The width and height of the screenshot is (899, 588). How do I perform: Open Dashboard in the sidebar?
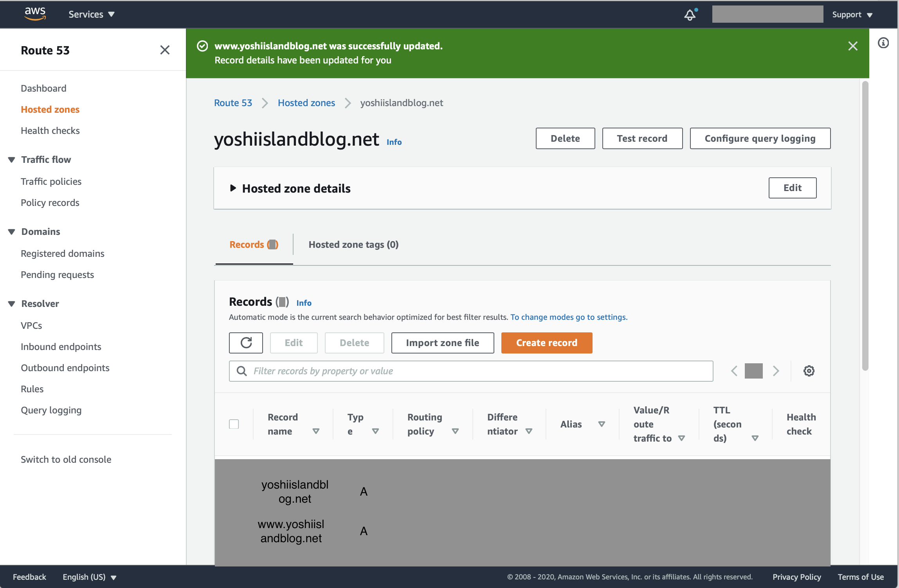click(43, 88)
